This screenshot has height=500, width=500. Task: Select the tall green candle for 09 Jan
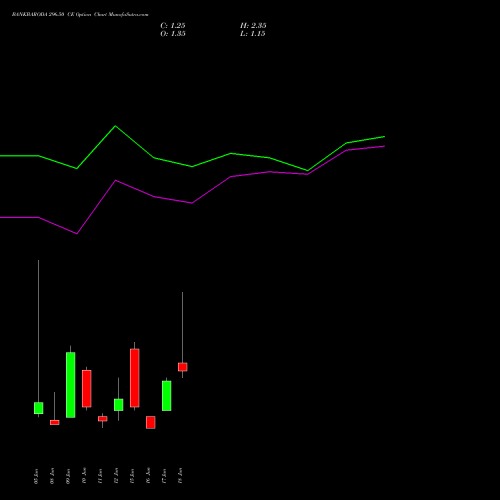(x=71, y=385)
